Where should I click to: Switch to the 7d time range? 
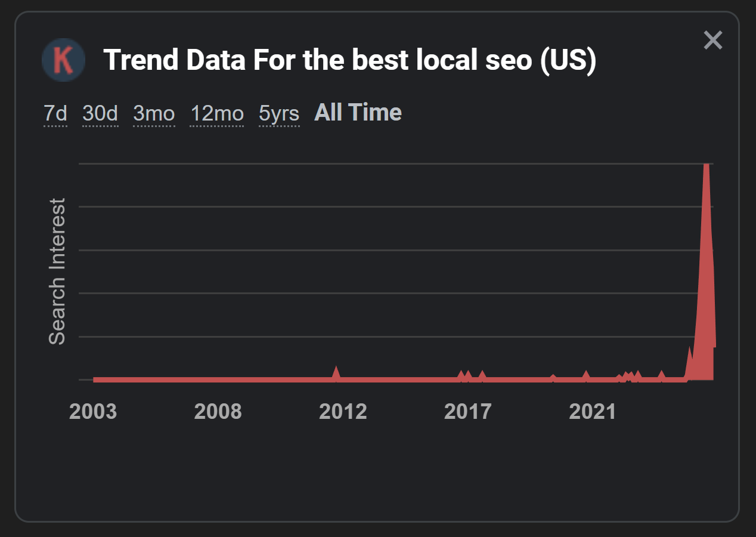[55, 113]
